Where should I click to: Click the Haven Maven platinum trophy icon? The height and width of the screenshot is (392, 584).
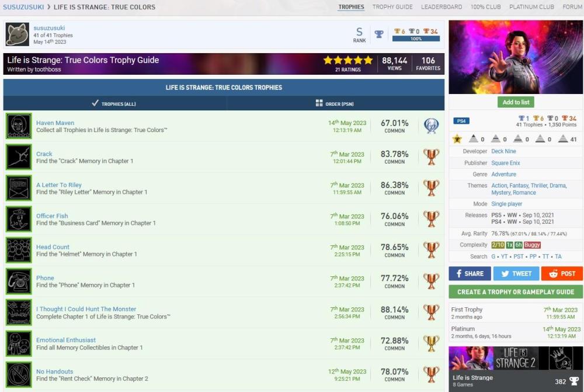431,126
